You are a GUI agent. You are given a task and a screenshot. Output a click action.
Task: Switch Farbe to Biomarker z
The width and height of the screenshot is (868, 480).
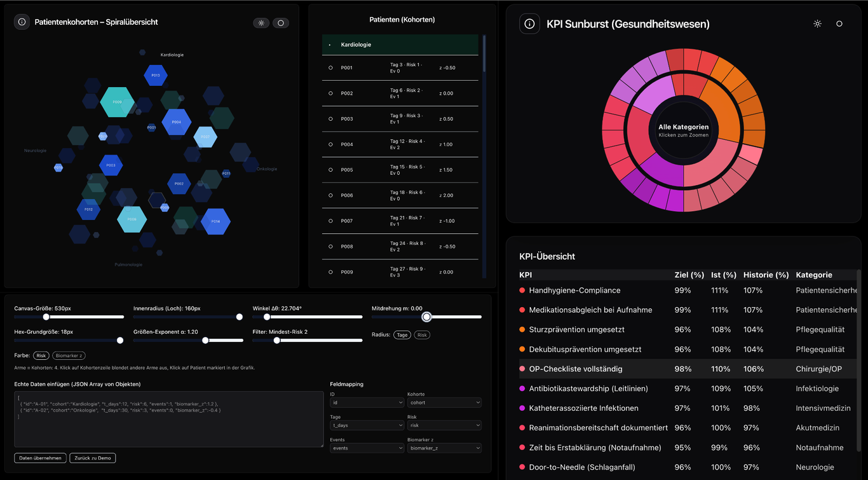click(69, 356)
